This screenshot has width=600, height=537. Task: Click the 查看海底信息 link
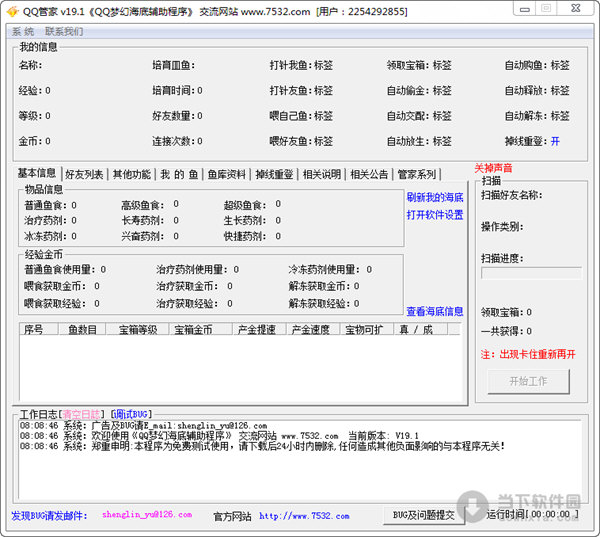point(435,312)
